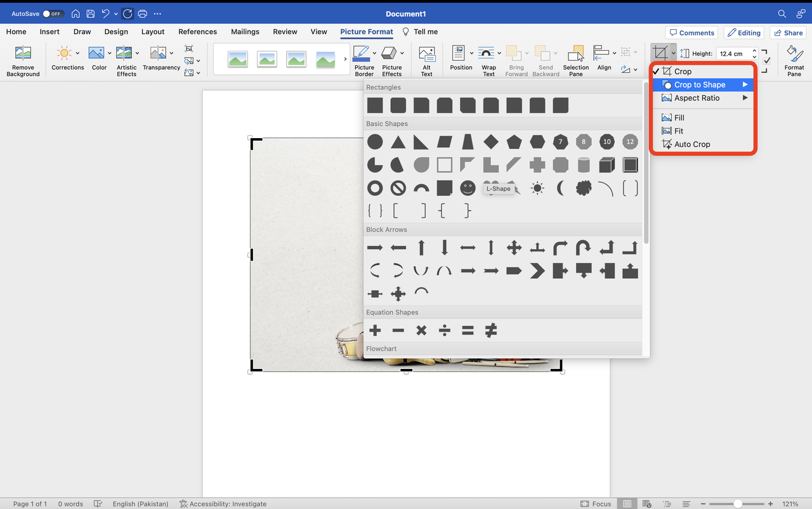The height and width of the screenshot is (509, 812).
Task: Click the Share button
Action: click(787, 33)
